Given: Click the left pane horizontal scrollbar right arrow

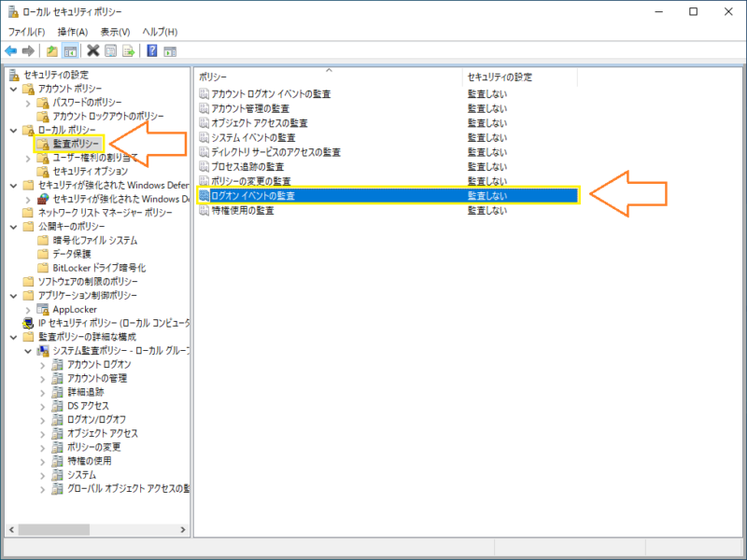Looking at the screenshot, I should (184, 529).
